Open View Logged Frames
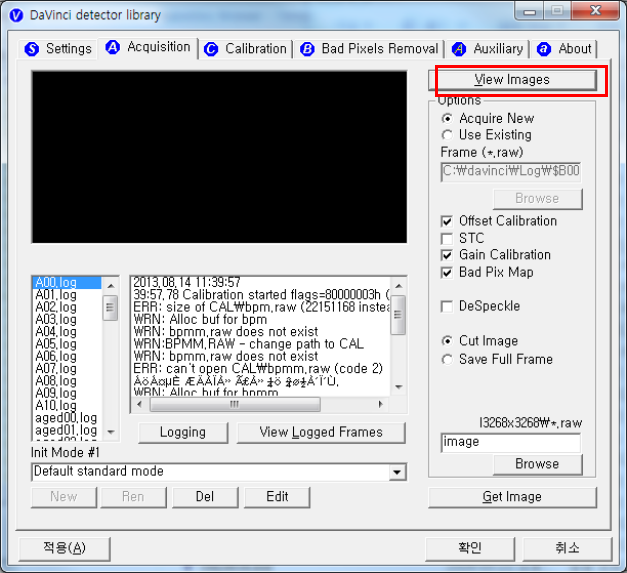Viewport: 627px width, 573px height. (x=321, y=433)
